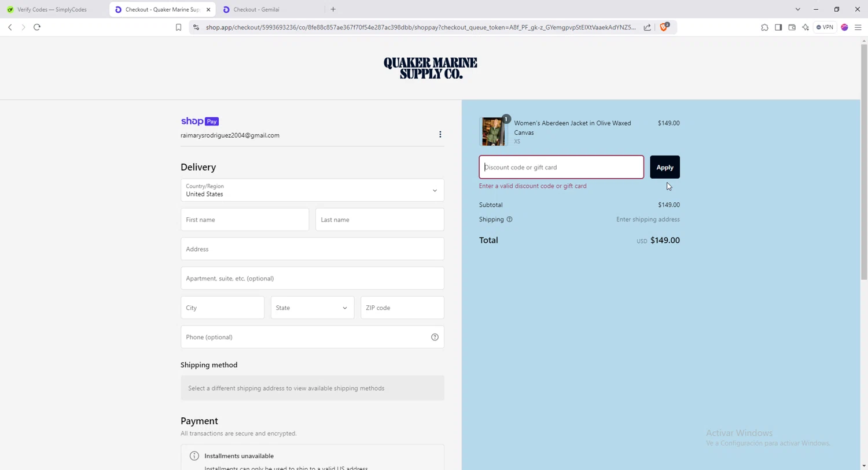
Task: View site information icon in address bar
Action: pyautogui.click(x=196, y=27)
